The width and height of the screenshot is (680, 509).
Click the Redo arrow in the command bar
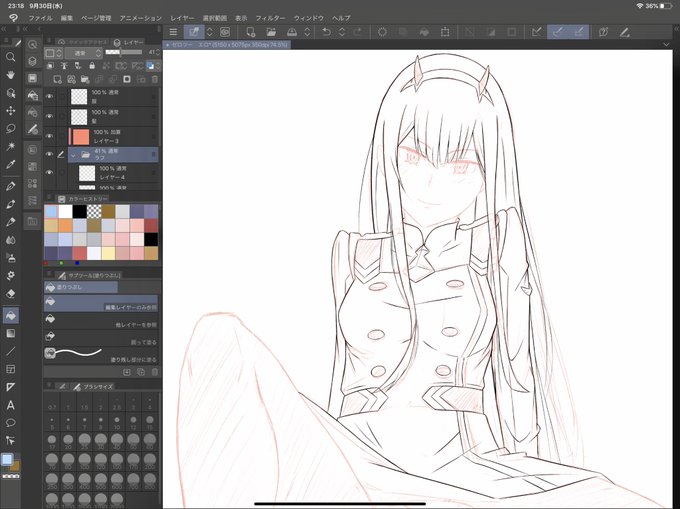pyautogui.click(x=357, y=32)
